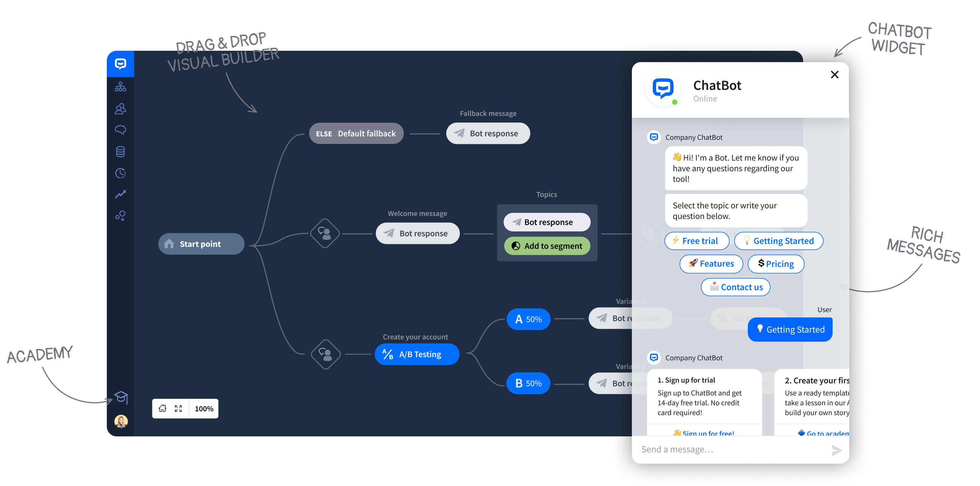This screenshot has height=486, width=980.
Task: Click the home icon in zoom controls
Action: 163,408
